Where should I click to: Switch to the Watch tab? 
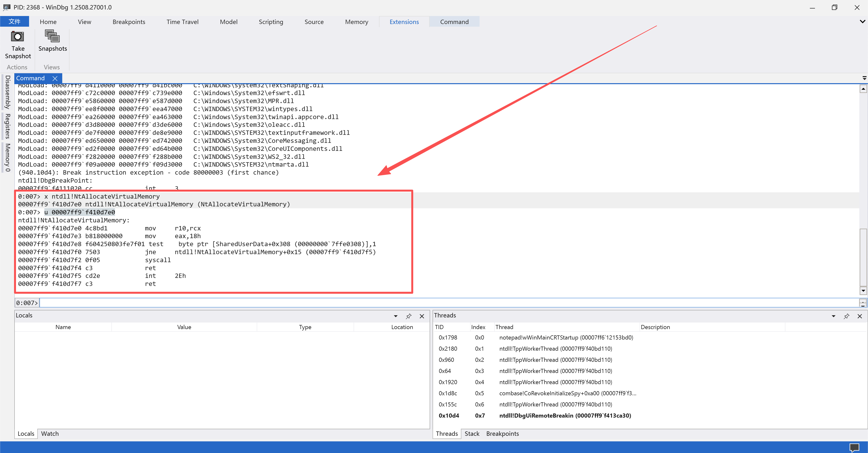[x=50, y=433]
